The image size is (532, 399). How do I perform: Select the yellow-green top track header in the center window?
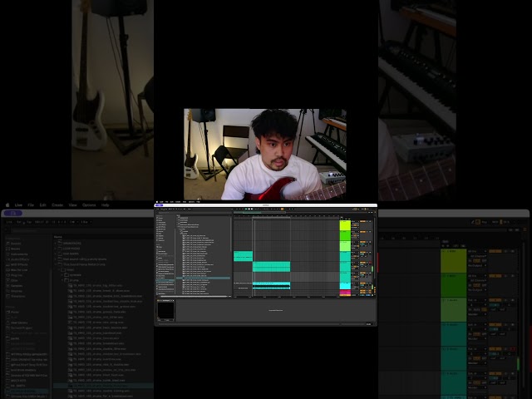345,225
